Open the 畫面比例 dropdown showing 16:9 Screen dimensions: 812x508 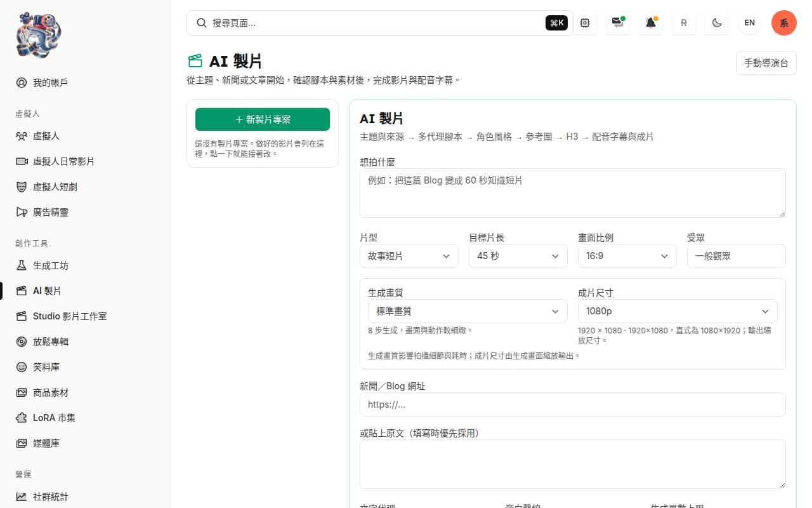point(627,256)
